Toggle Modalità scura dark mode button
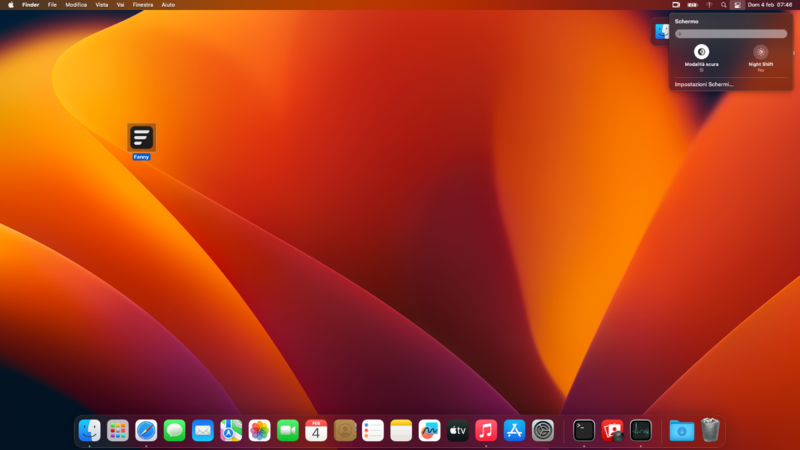800x450 pixels. pos(701,51)
